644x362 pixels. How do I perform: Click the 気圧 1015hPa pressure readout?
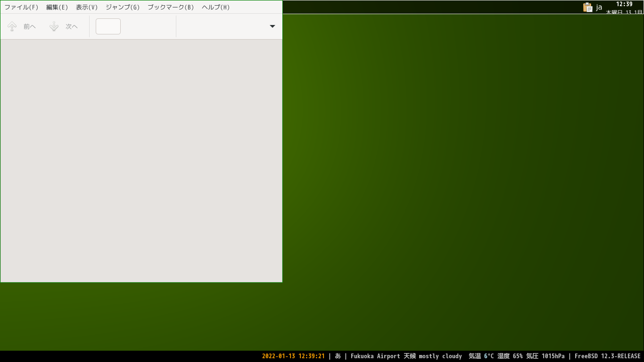545,356
